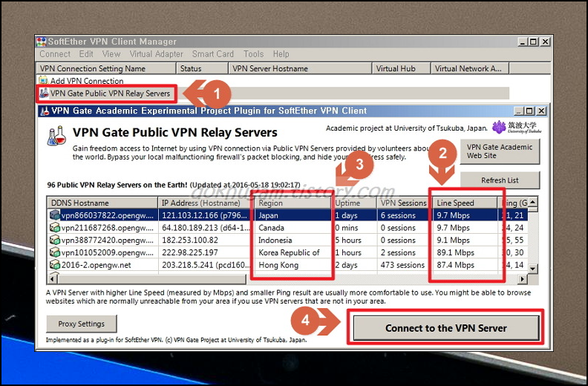Screen dimensions: 588x386
Task: Select VPN Gate Public VPN Relay Servers entry
Action: click(x=110, y=94)
